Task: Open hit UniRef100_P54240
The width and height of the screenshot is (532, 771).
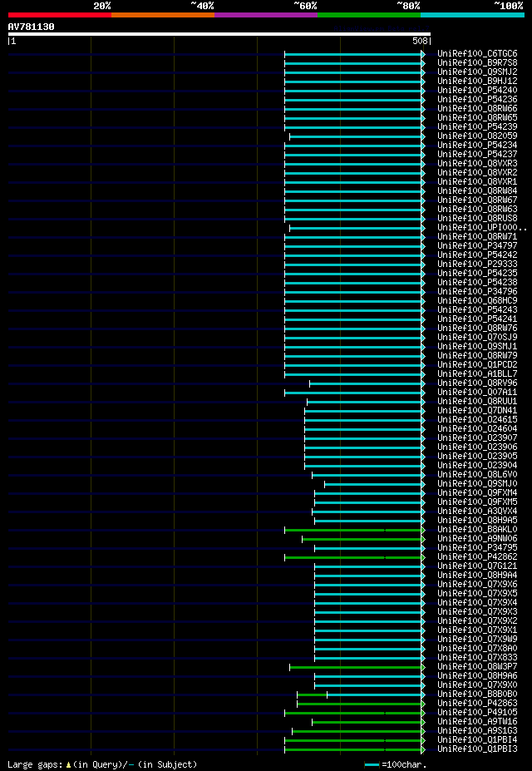Action: [x=477, y=91]
